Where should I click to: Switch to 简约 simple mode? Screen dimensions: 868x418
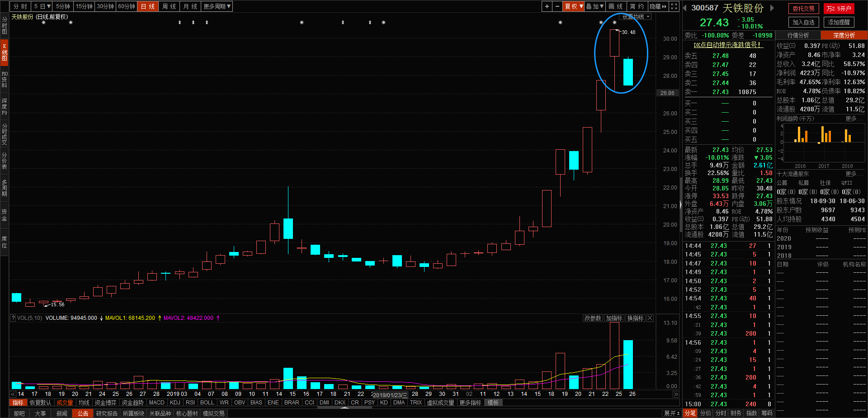coord(637,6)
